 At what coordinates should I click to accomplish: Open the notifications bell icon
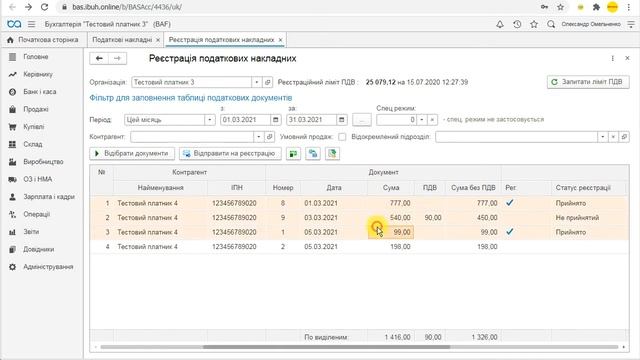point(500,24)
